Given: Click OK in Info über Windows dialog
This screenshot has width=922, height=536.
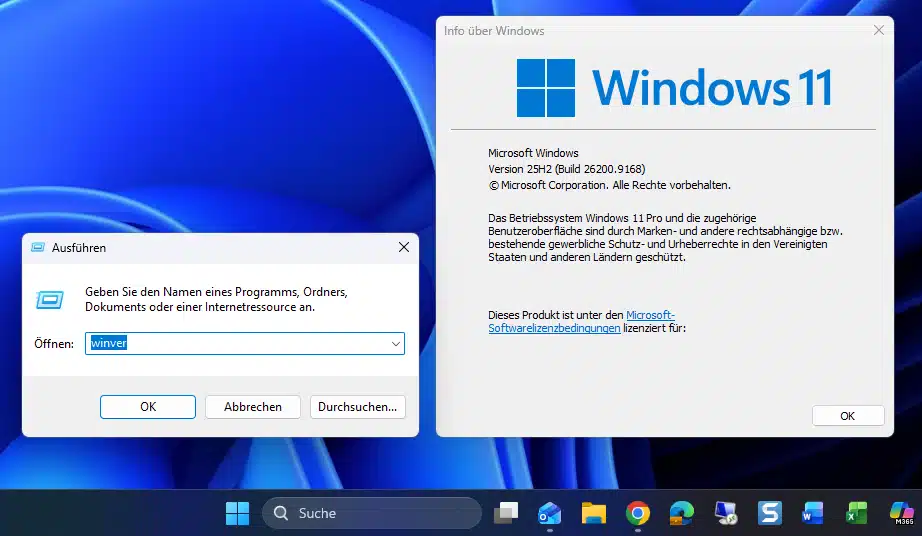Looking at the screenshot, I should pos(848,416).
